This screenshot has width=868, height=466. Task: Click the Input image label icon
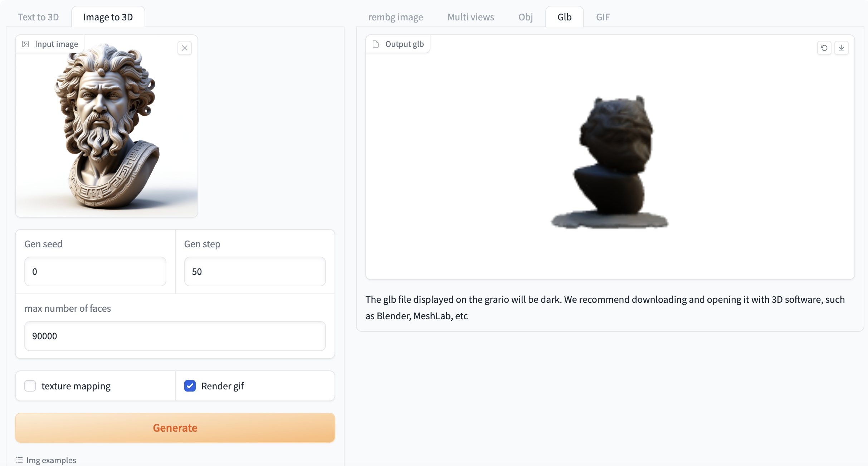pos(25,44)
